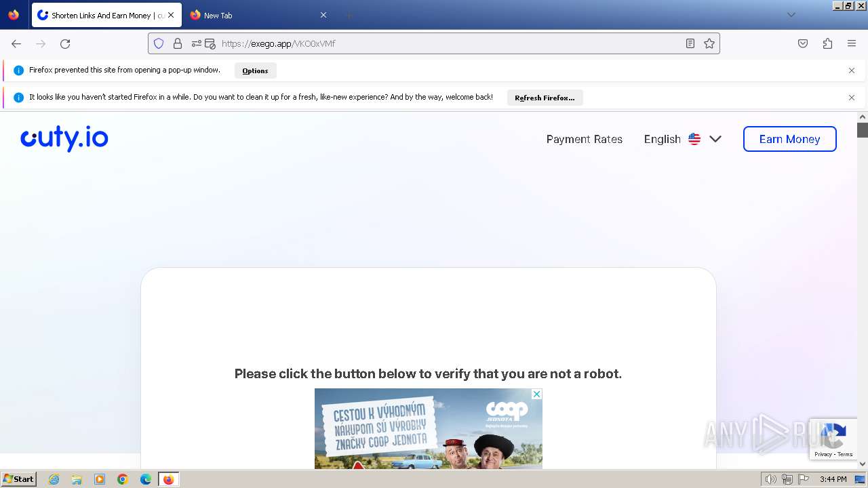Dismiss the refresh Firefox notification
The image size is (868, 488).
coord(852,98)
